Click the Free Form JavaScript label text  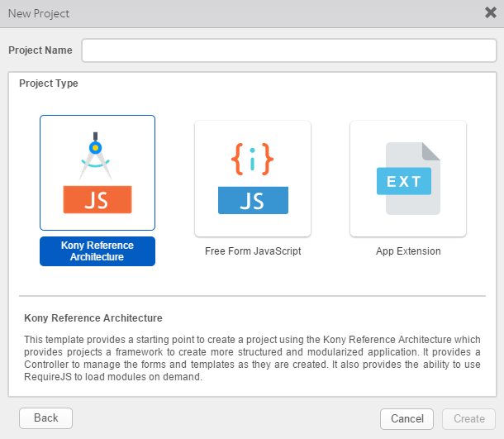pos(253,251)
